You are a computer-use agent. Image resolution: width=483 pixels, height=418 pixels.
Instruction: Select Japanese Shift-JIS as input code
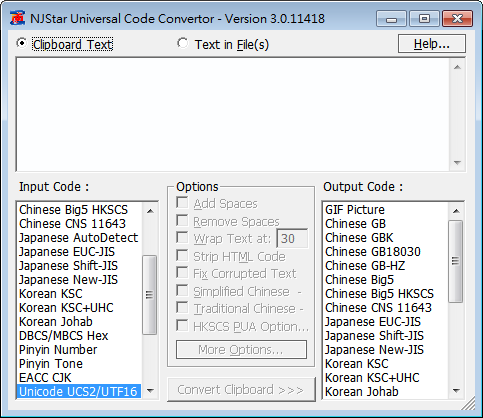tap(68, 266)
